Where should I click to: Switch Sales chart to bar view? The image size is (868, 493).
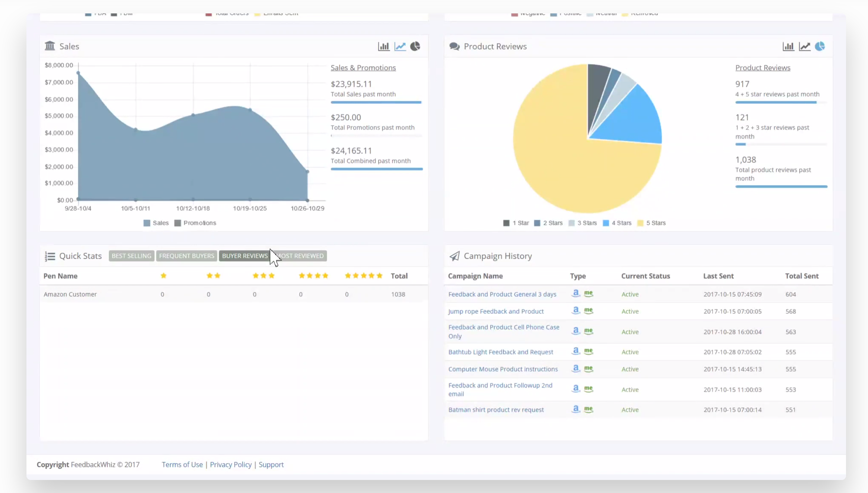(383, 46)
